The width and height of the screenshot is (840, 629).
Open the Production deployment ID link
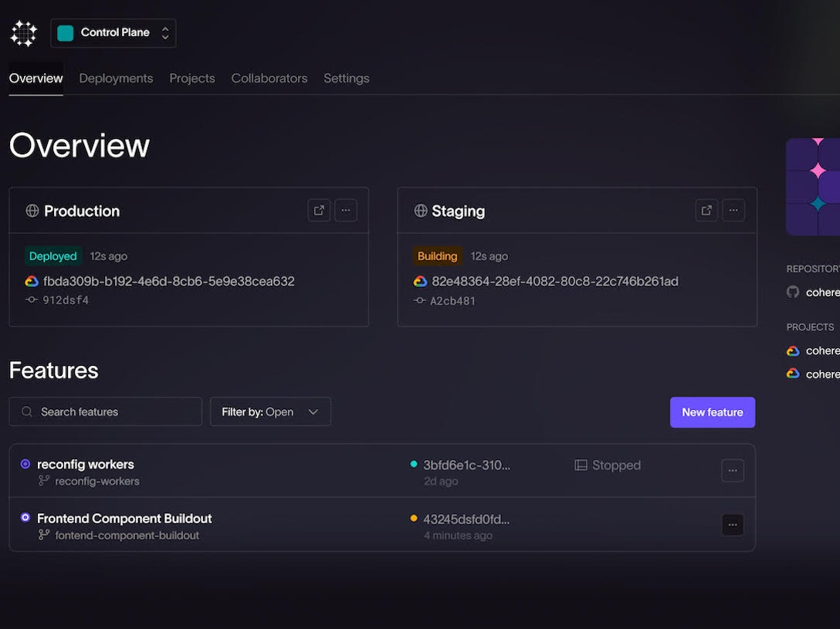click(168, 282)
